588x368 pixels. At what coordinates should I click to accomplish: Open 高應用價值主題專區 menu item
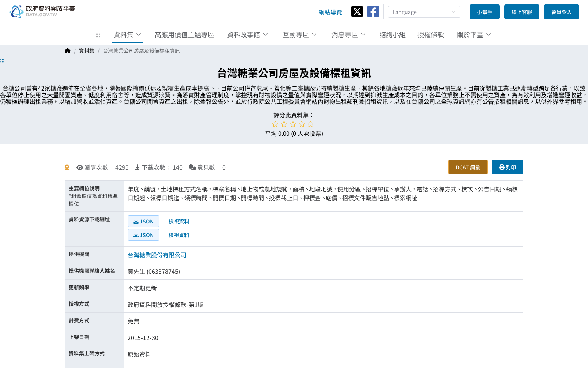[x=184, y=35]
